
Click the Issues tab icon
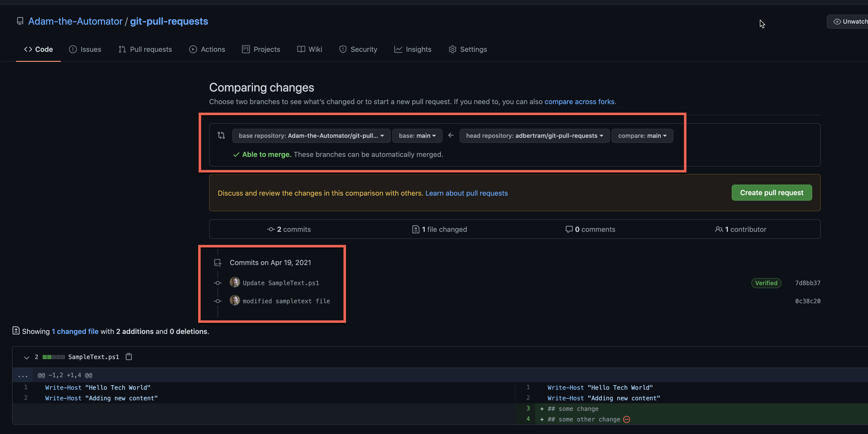point(72,49)
